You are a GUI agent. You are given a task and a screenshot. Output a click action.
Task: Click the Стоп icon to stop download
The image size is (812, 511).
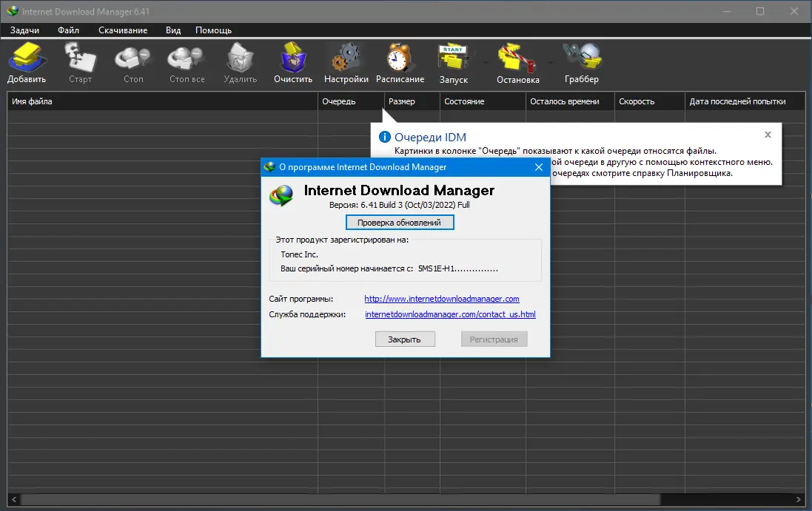click(x=132, y=59)
